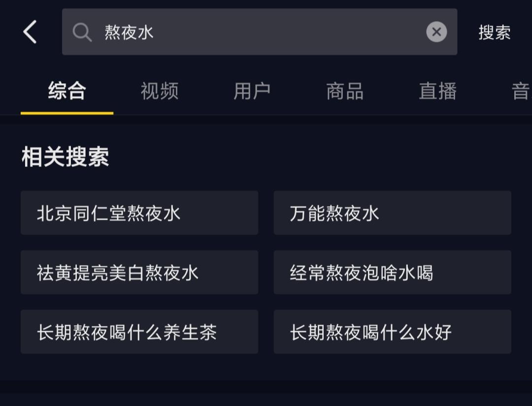Select the 万能熬夜水 related search
This screenshot has width=532, height=406.
click(393, 213)
